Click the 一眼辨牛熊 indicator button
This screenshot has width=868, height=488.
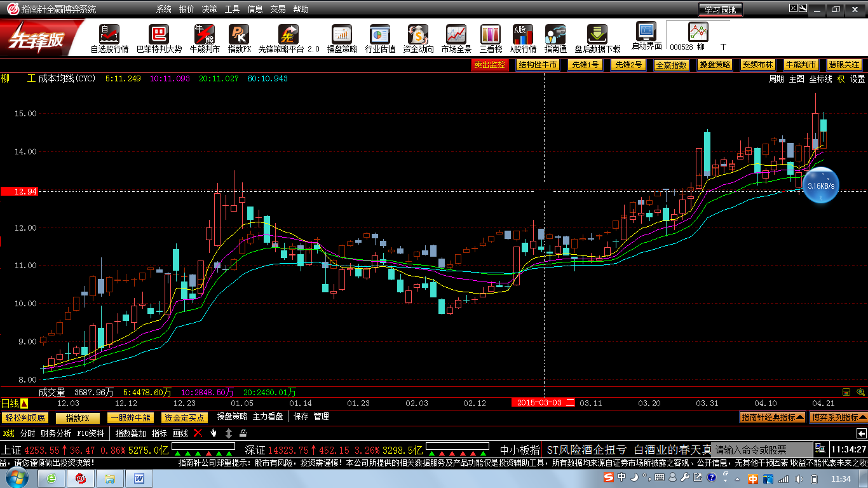click(130, 417)
